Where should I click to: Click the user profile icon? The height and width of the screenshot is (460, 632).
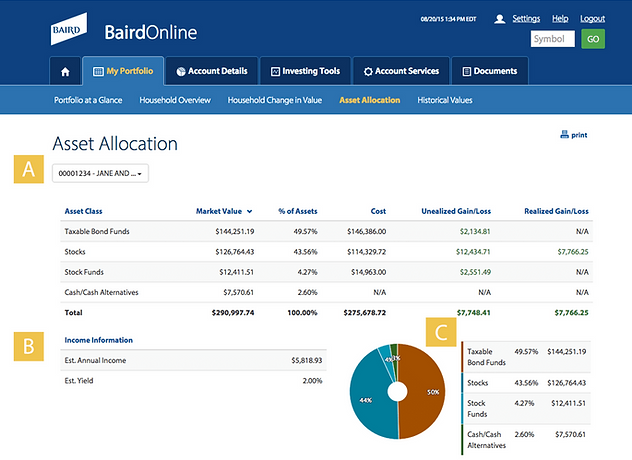[499, 19]
